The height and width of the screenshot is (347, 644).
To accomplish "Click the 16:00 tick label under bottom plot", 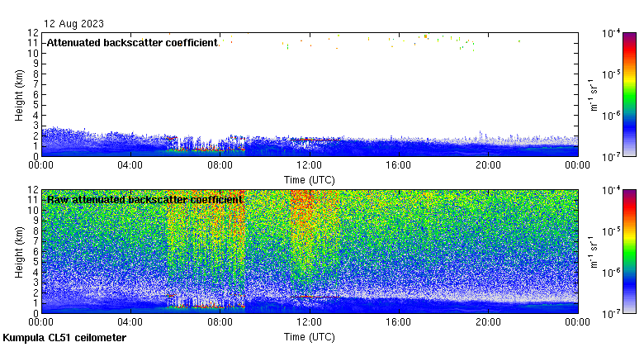I will pyautogui.click(x=399, y=322).
